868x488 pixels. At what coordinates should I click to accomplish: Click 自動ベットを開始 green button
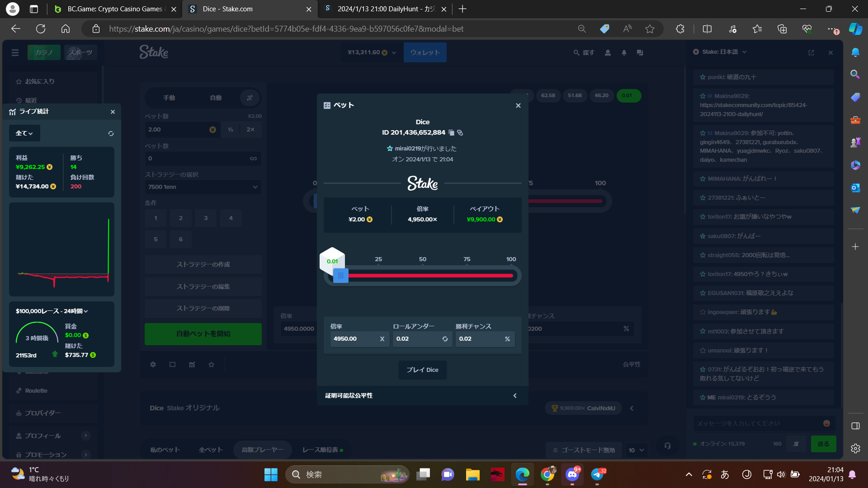pos(203,334)
